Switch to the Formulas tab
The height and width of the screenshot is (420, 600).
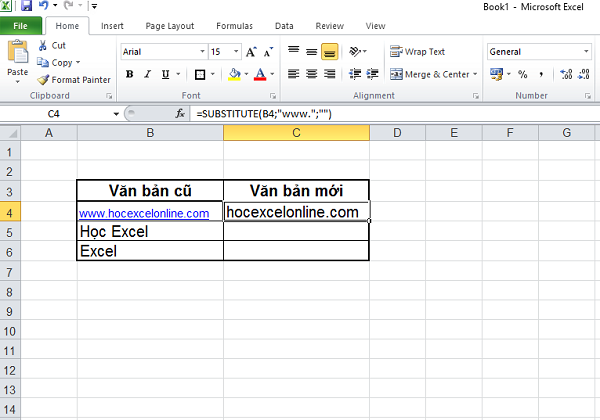[234, 26]
